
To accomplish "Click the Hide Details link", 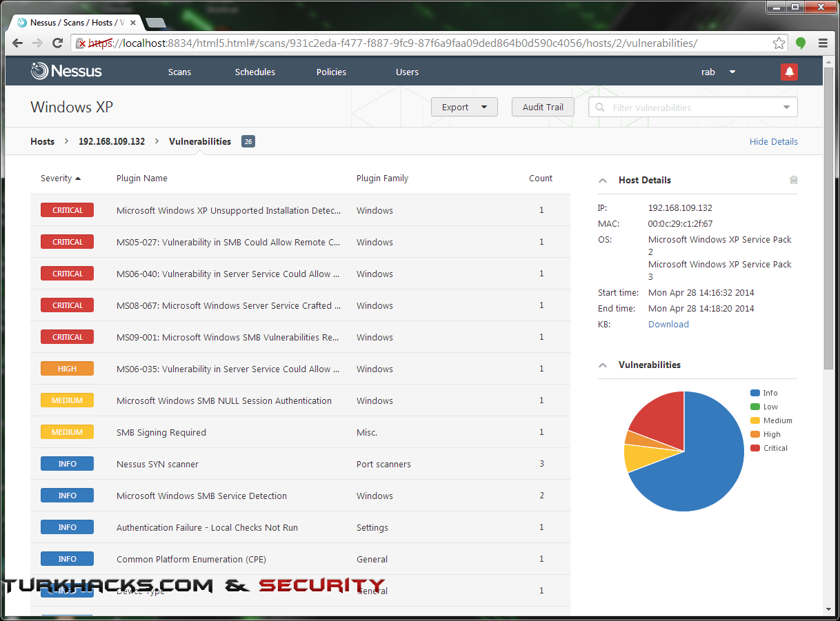I will click(774, 141).
